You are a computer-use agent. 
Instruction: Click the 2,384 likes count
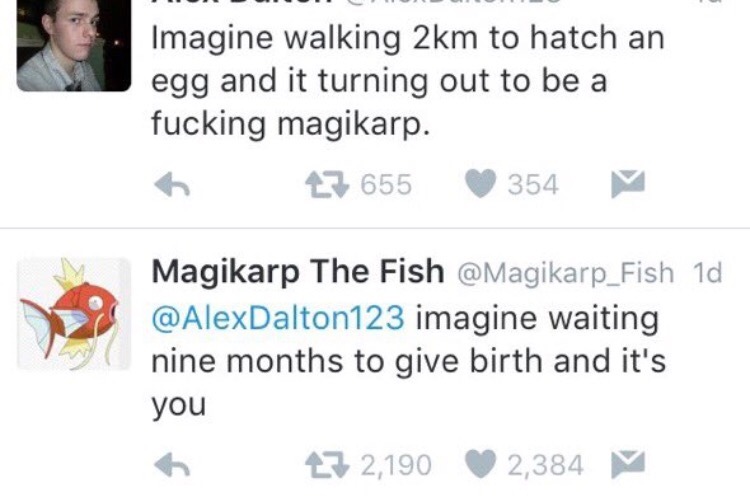point(545,464)
